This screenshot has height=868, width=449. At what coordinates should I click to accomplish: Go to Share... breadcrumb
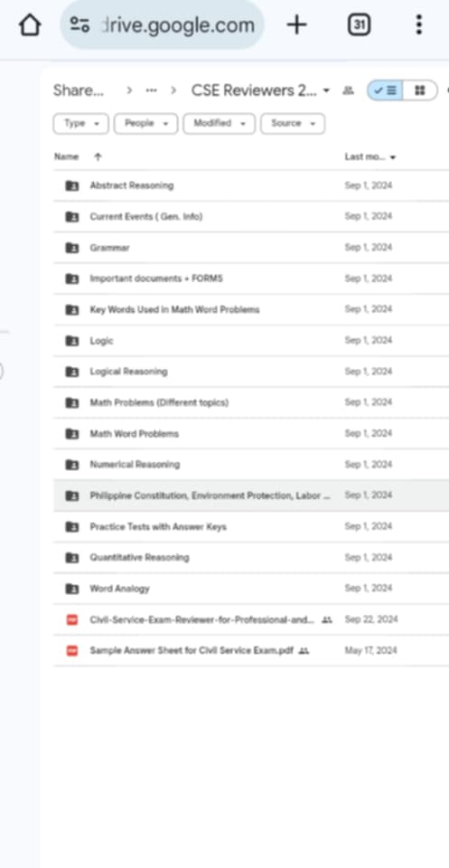[78, 90]
